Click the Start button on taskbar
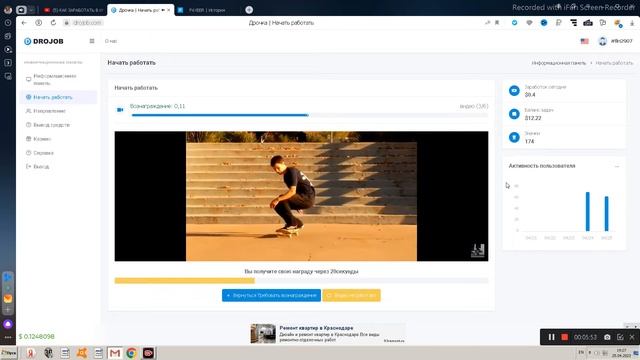This screenshot has width=640, height=360. click(x=9, y=353)
